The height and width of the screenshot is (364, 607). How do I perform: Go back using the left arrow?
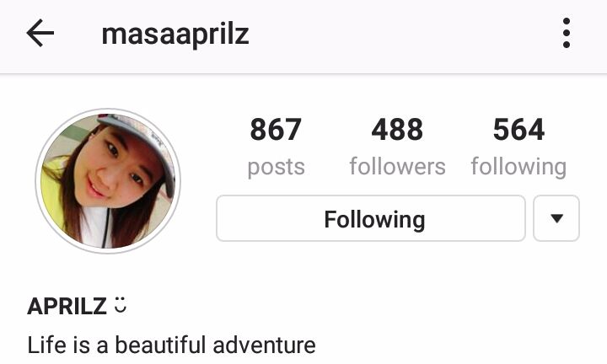[x=40, y=33]
